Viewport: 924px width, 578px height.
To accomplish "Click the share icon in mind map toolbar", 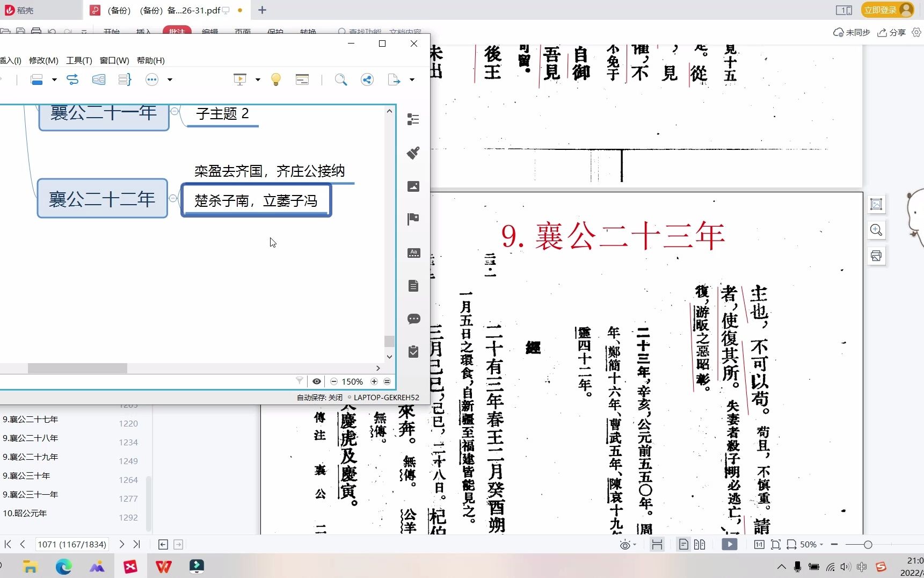I will (x=367, y=80).
